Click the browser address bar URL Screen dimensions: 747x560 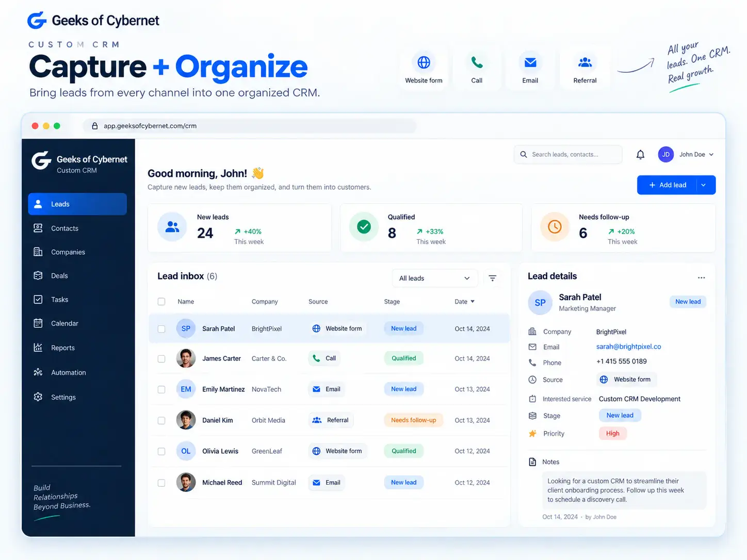(x=150, y=126)
